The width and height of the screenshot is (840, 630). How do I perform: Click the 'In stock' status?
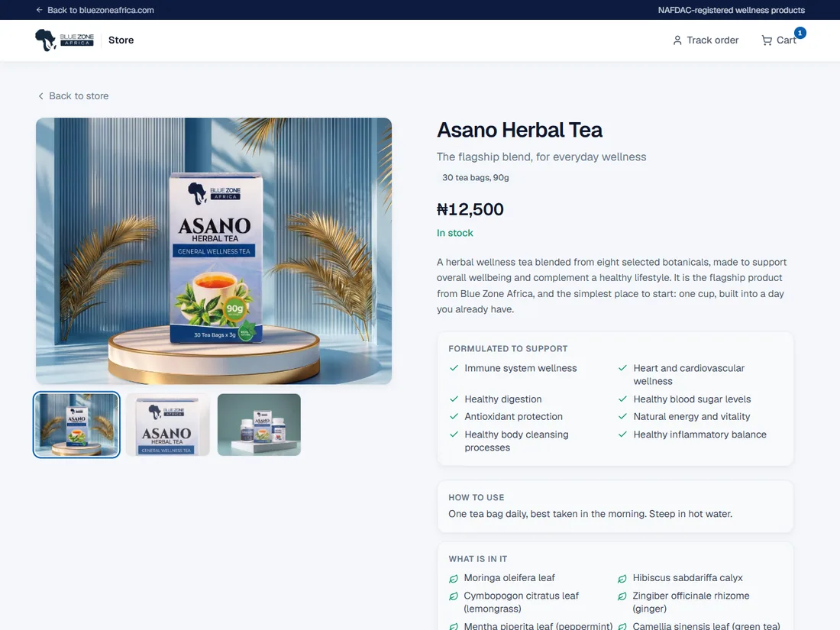(455, 233)
